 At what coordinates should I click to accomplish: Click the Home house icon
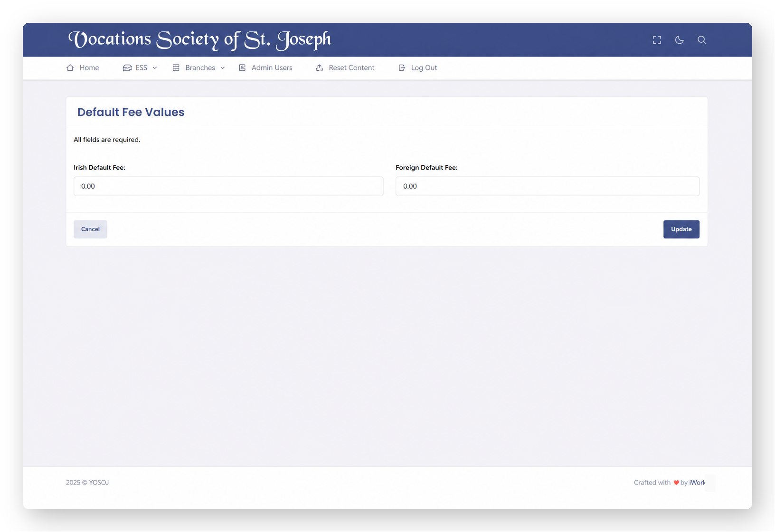(70, 68)
